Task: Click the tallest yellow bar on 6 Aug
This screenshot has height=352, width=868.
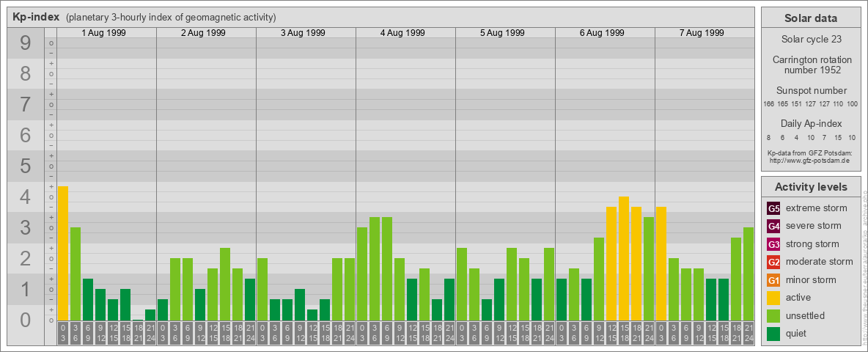Action: point(624,258)
